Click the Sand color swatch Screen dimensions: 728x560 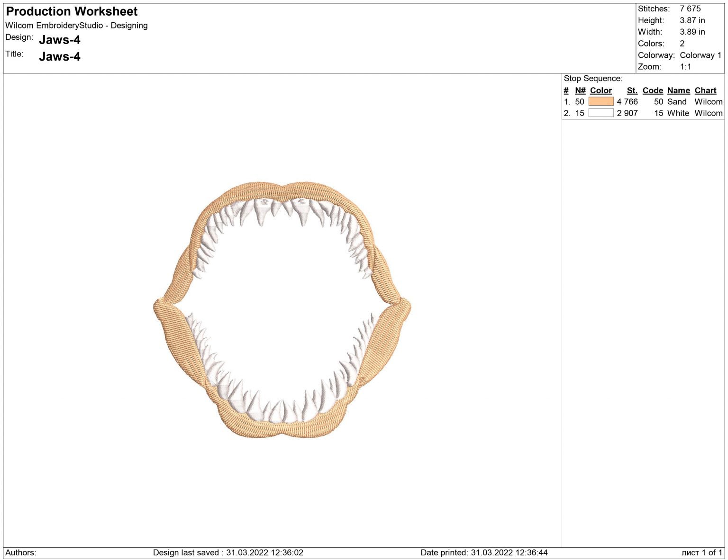[x=601, y=101]
